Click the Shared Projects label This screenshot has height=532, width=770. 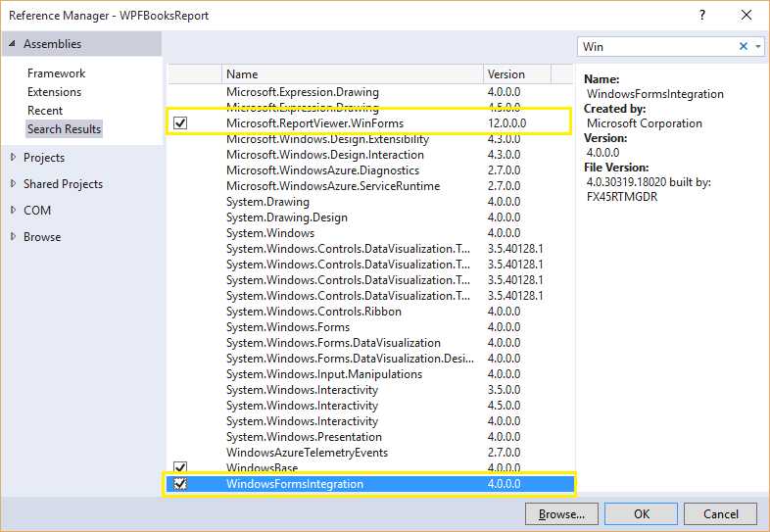tap(64, 184)
